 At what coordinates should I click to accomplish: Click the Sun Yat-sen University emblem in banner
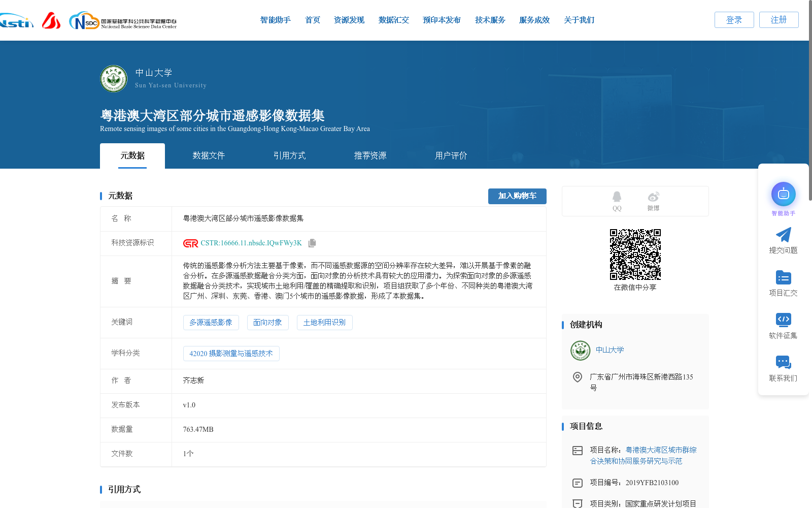pyautogui.click(x=113, y=79)
